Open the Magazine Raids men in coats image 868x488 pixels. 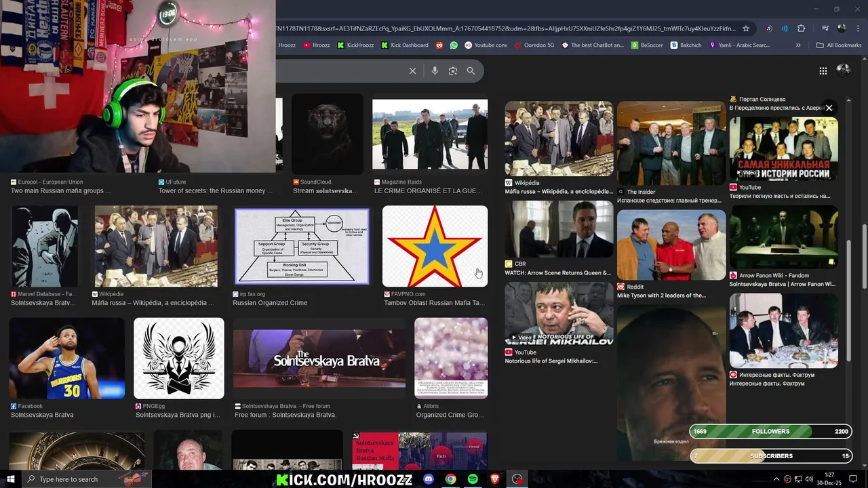pyautogui.click(x=430, y=134)
